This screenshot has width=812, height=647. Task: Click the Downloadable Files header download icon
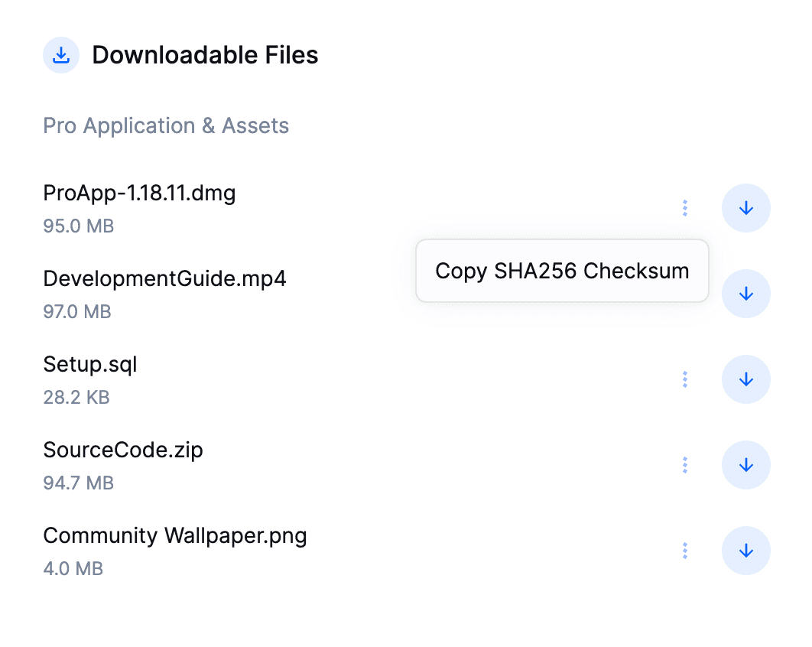point(61,55)
